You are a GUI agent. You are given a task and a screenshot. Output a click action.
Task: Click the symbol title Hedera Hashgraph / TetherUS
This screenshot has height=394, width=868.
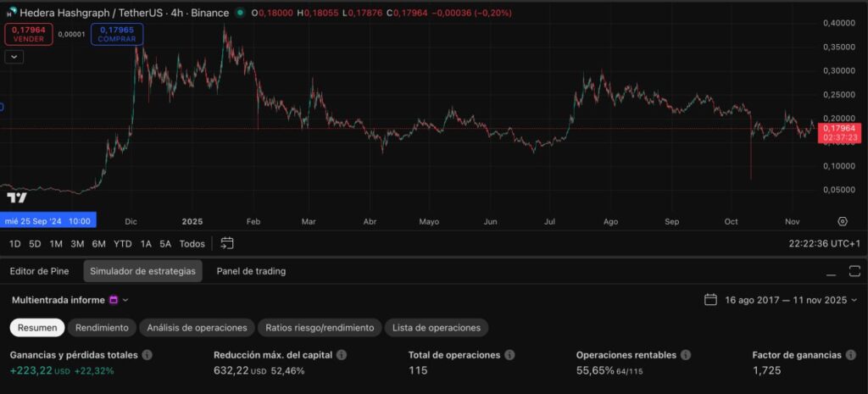coord(92,13)
